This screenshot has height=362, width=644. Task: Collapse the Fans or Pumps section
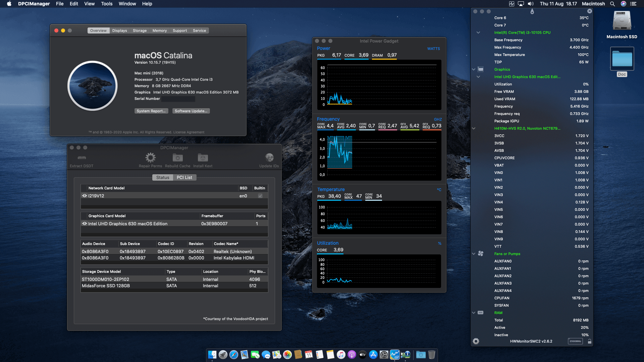473,254
